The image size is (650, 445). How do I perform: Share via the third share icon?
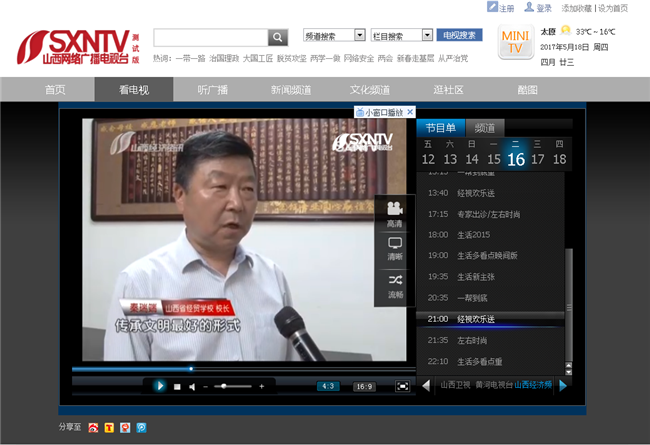(125, 428)
